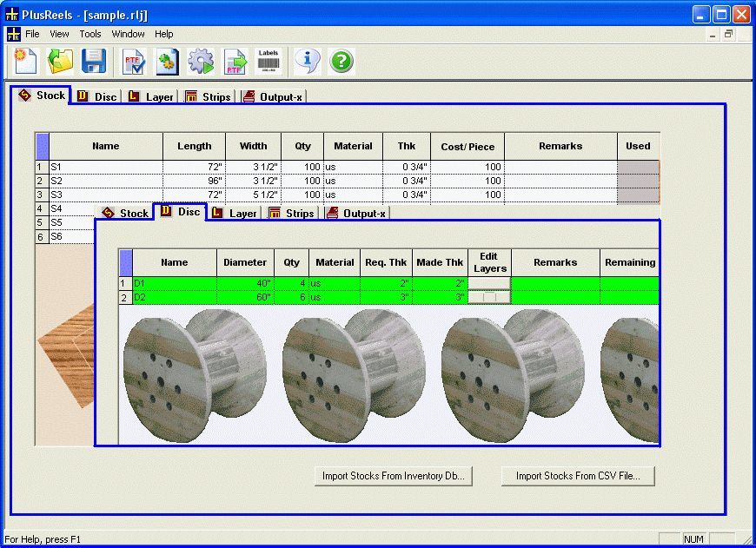Click the RTF checkmark report icon

[134, 62]
